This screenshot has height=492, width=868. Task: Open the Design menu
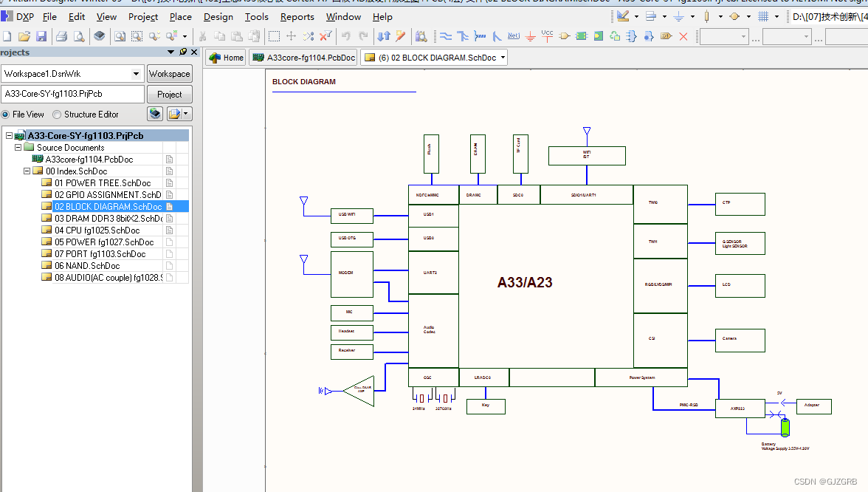217,16
